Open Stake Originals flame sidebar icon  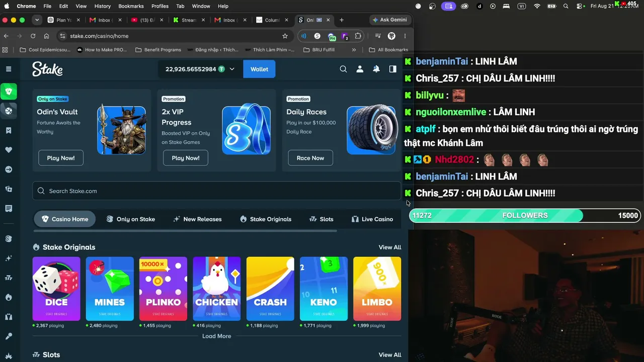pos(9,297)
